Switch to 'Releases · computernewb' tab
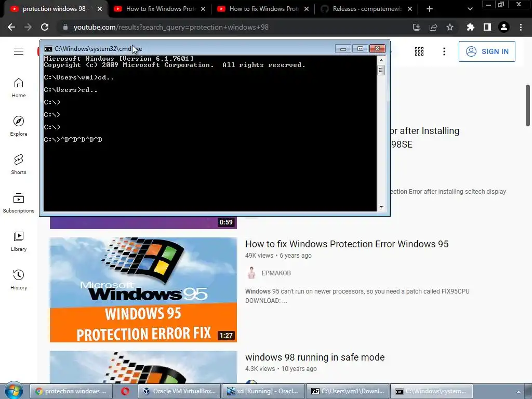 point(366,9)
